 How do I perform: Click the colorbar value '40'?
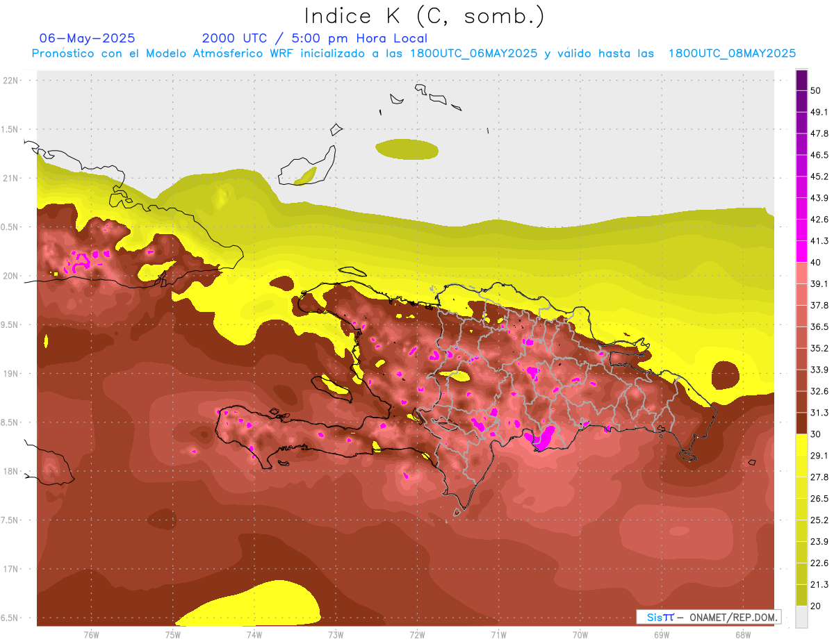pos(815,263)
